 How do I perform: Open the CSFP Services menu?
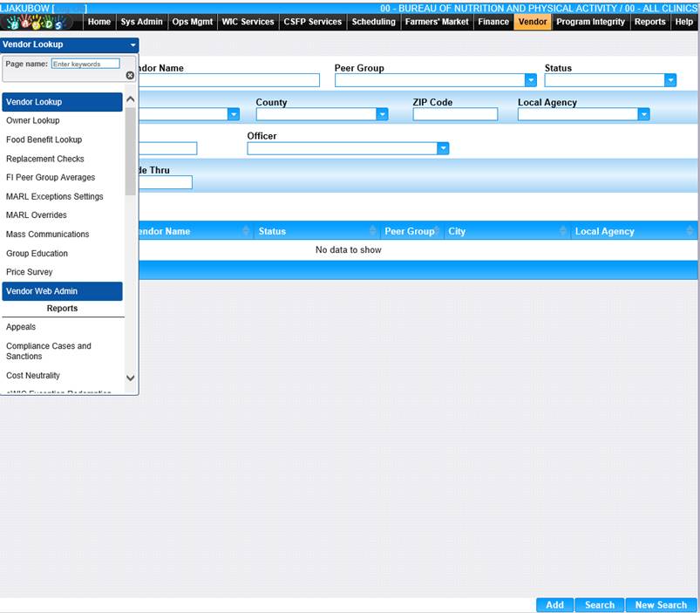(x=312, y=22)
